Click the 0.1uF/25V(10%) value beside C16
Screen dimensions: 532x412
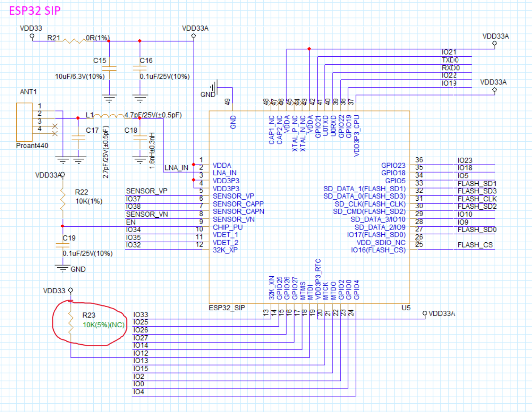(165, 76)
